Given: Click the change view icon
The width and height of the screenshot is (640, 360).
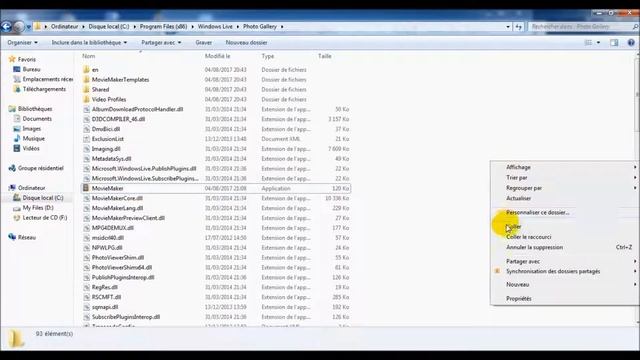Looking at the screenshot, I should [588, 42].
